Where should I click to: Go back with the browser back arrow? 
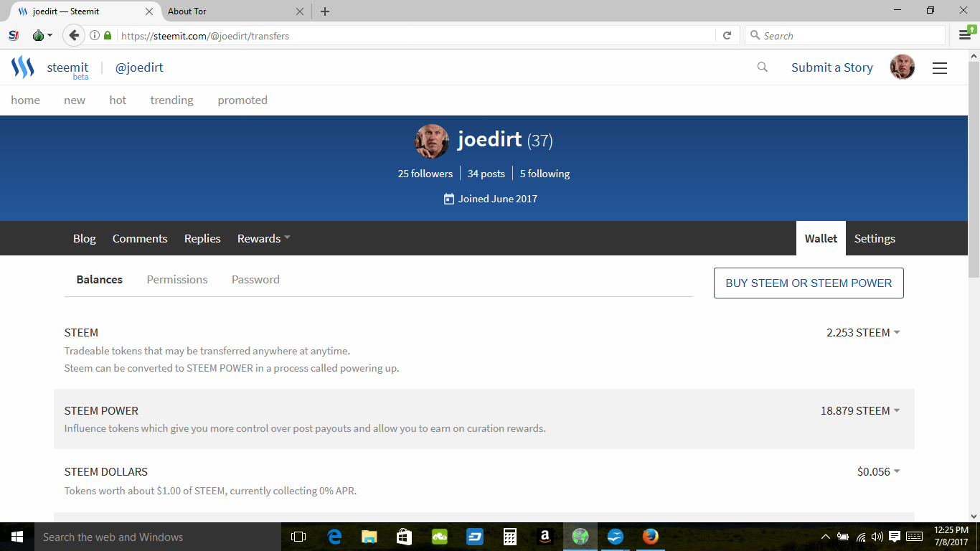tap(74, 35)
